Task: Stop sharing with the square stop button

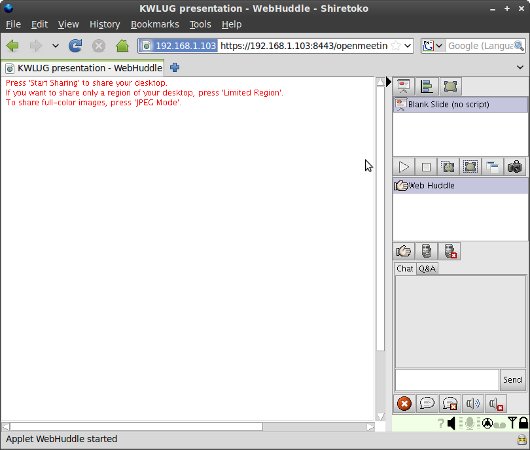Action: click(x=426, y=167)
